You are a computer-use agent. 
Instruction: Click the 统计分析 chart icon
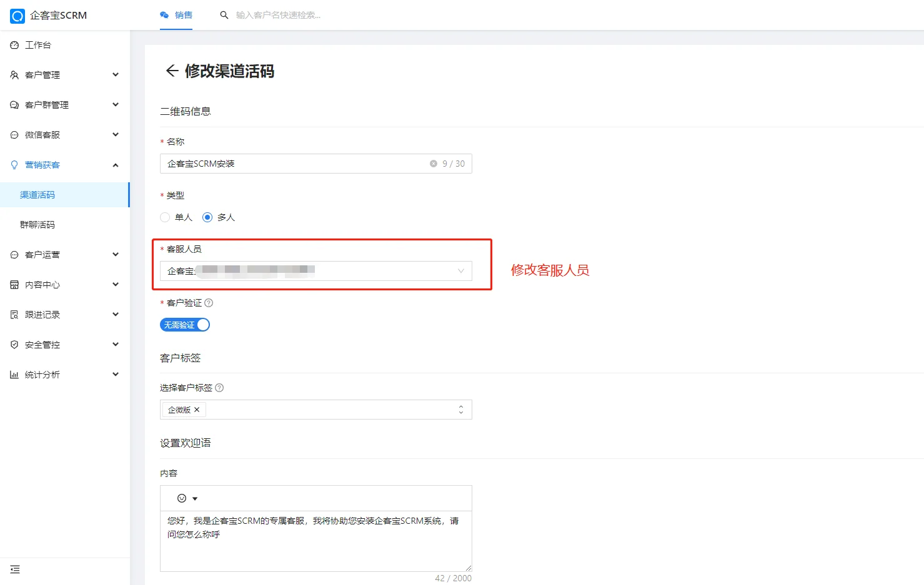click(x=14, y=375)
